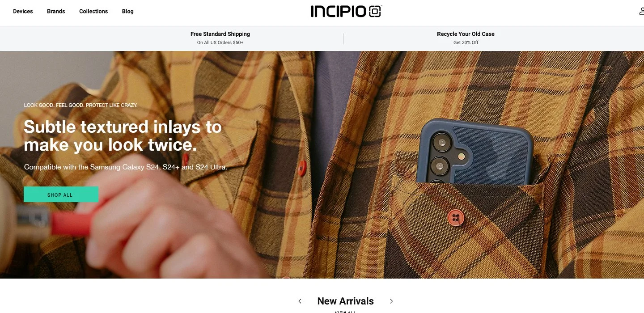Click the On All US Orders $50+ text
This screenshot has height=313, width=644.
tap(220, 42)
